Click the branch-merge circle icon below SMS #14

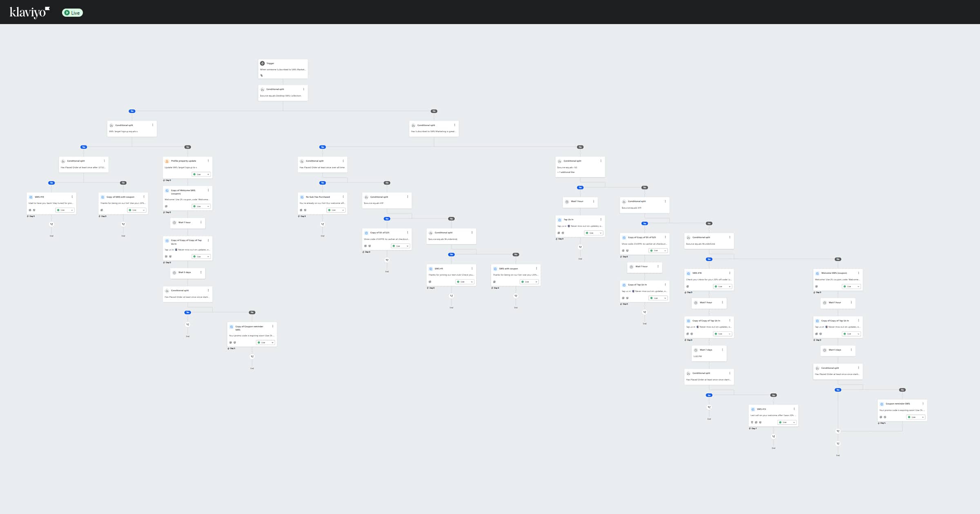52,225
